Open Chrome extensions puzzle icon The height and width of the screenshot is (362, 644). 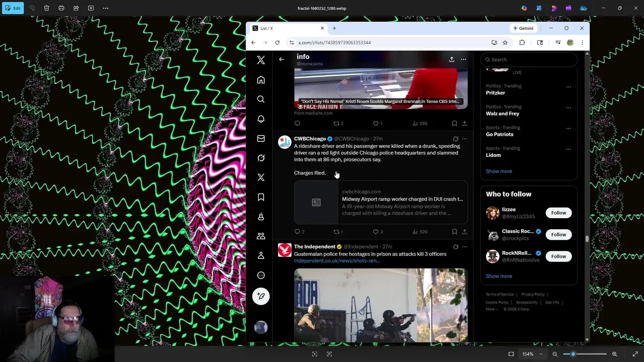coord(522,43)
